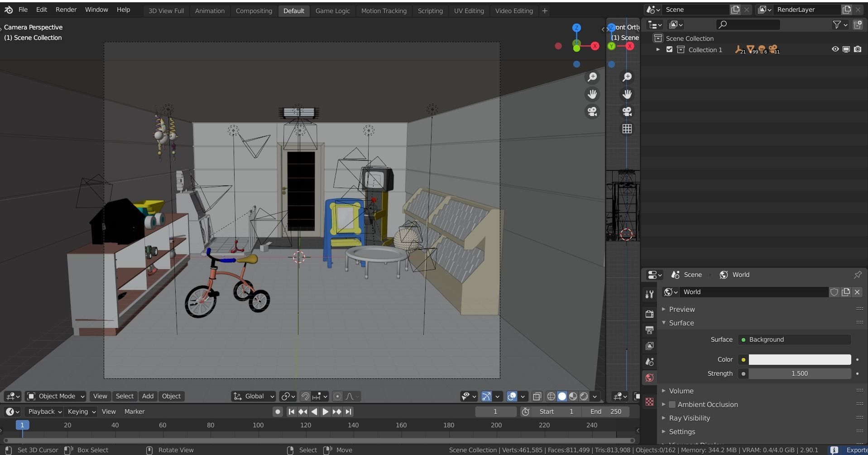Open the outliner filter dropdown
Viewport: 868px width, 455px height.
[840, 25]
